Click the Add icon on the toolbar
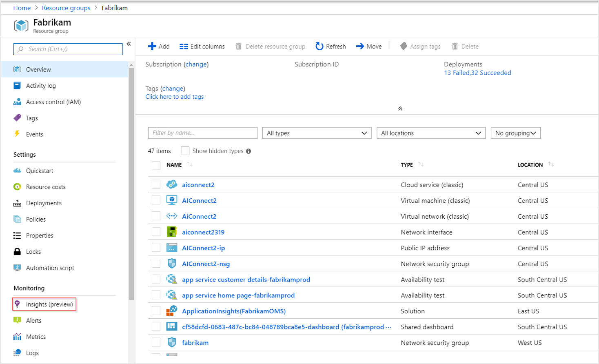 (x=151, y=46)
